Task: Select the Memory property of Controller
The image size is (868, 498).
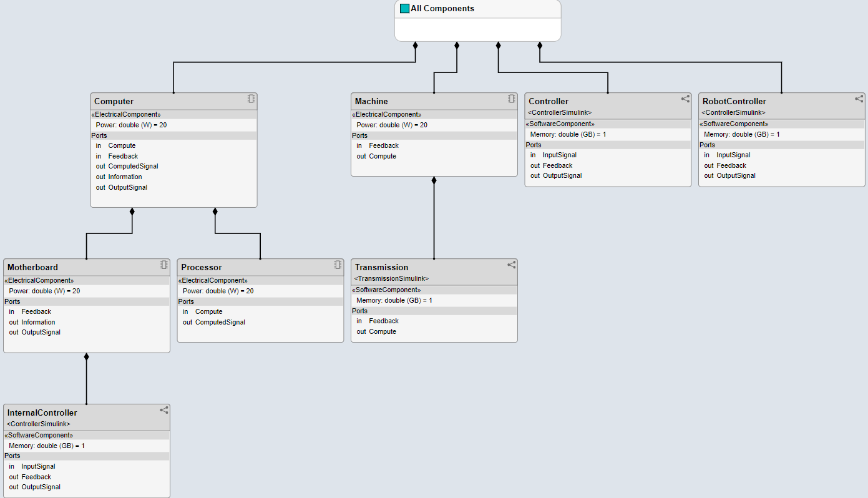Action: click(x=568, y=134)
